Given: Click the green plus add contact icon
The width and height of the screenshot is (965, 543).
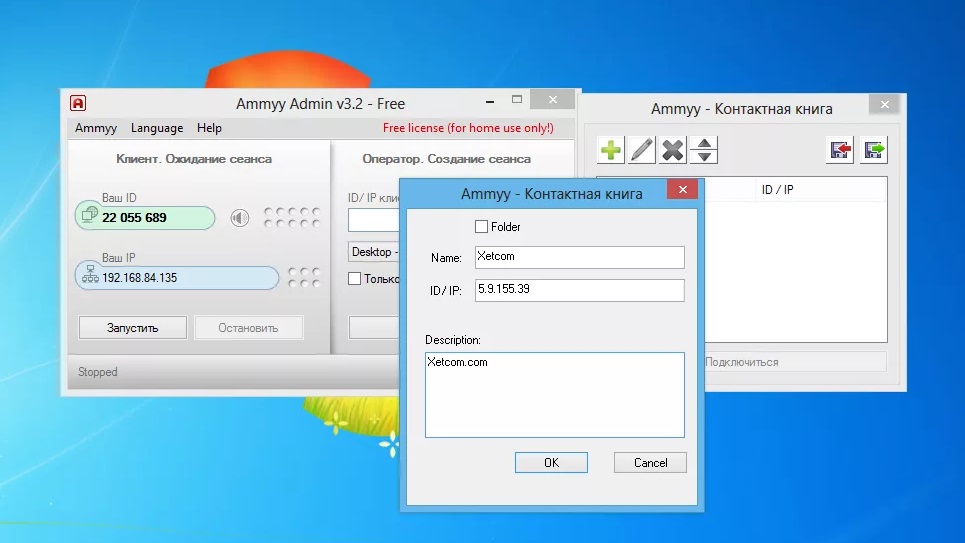Looking at the screenshot, I should coord(611,150).
